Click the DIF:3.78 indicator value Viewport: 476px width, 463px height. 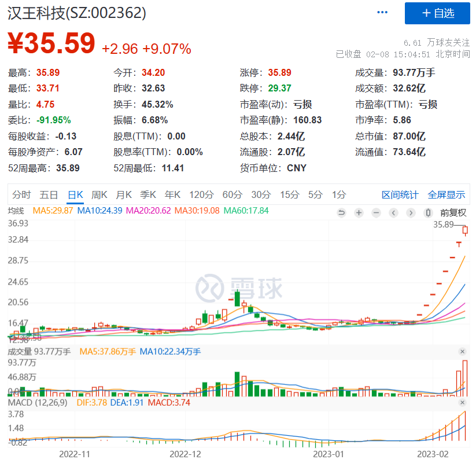92,403
